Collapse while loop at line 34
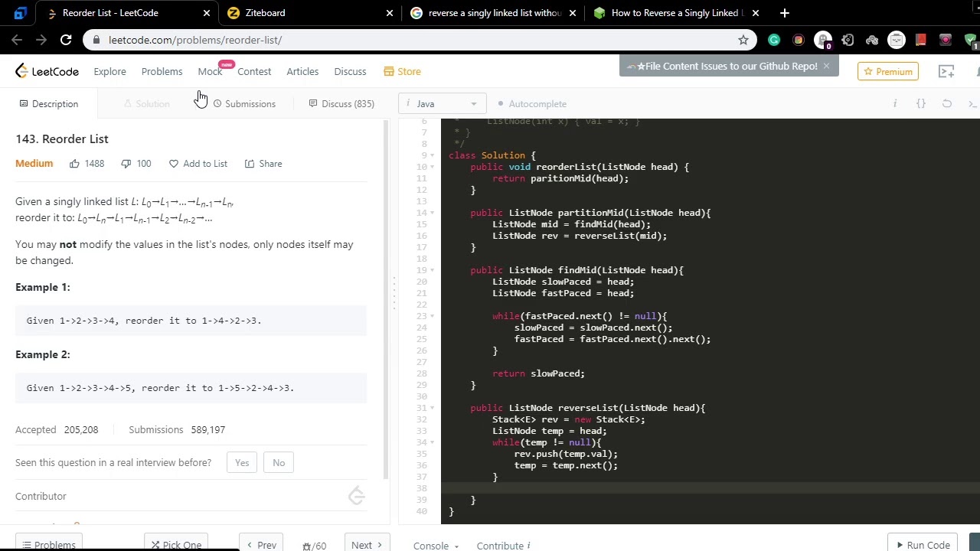Viewport: 980px width, 551px height. pyautogui.click(x=433, y=442)
